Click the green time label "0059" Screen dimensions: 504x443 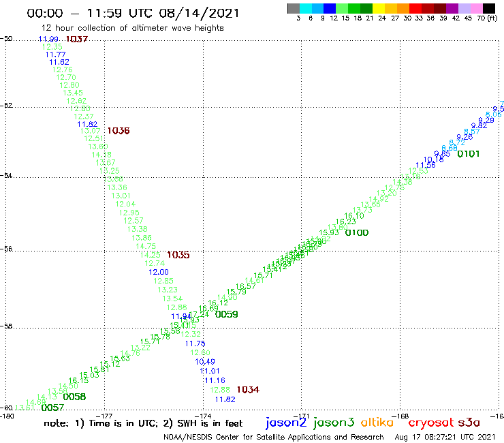click(x=226, y=314)
